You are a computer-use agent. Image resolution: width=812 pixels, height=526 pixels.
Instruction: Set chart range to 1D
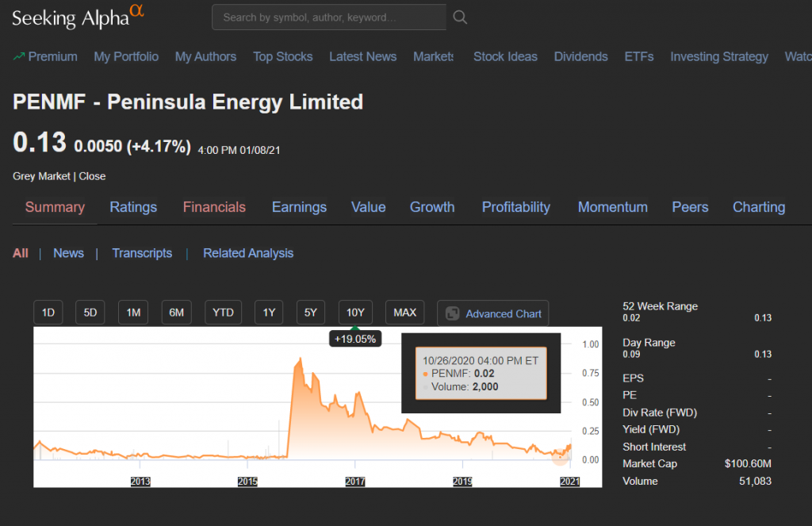point(48,313)
